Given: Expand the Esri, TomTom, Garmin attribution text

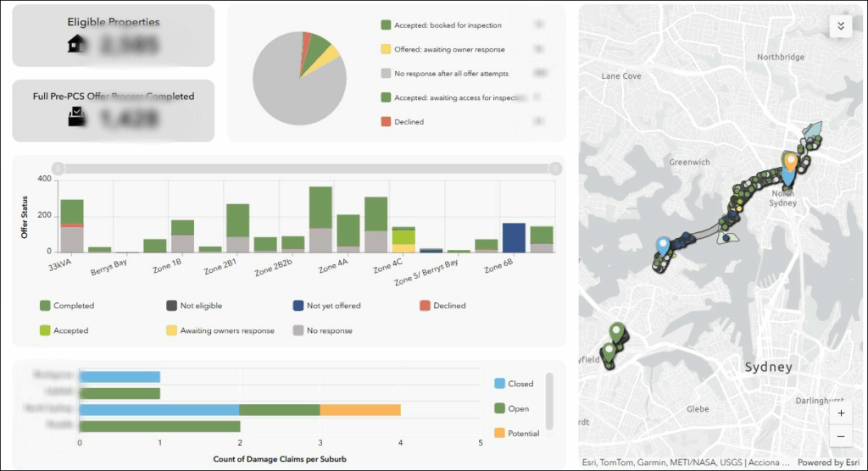Looking at the screenshot, I should click(685, 463).
